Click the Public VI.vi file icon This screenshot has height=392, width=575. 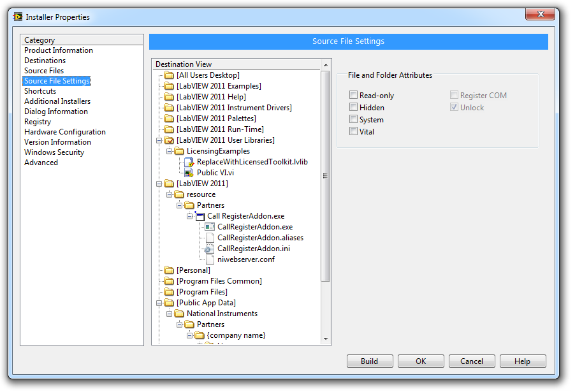pos(189,173)
